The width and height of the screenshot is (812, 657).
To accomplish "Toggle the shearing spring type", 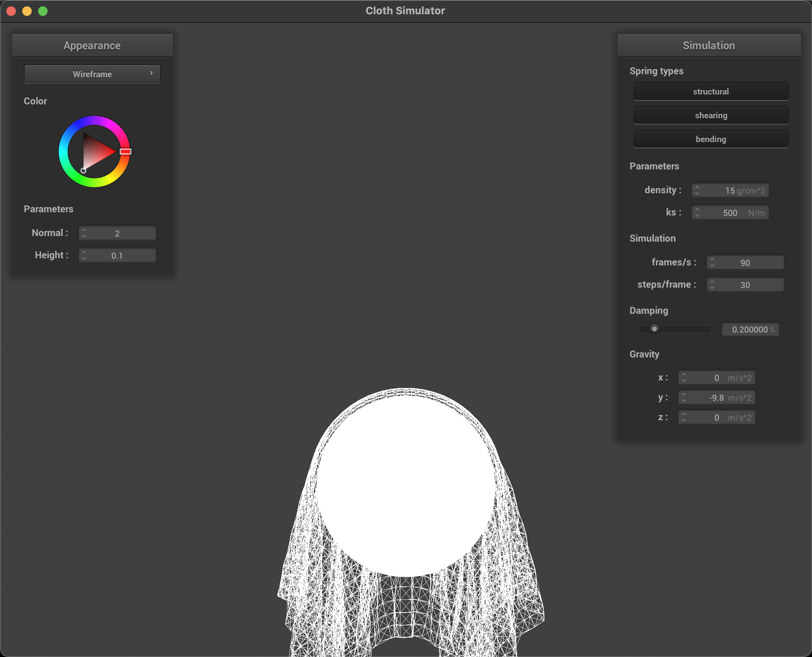I will click(x=710, y=115).
